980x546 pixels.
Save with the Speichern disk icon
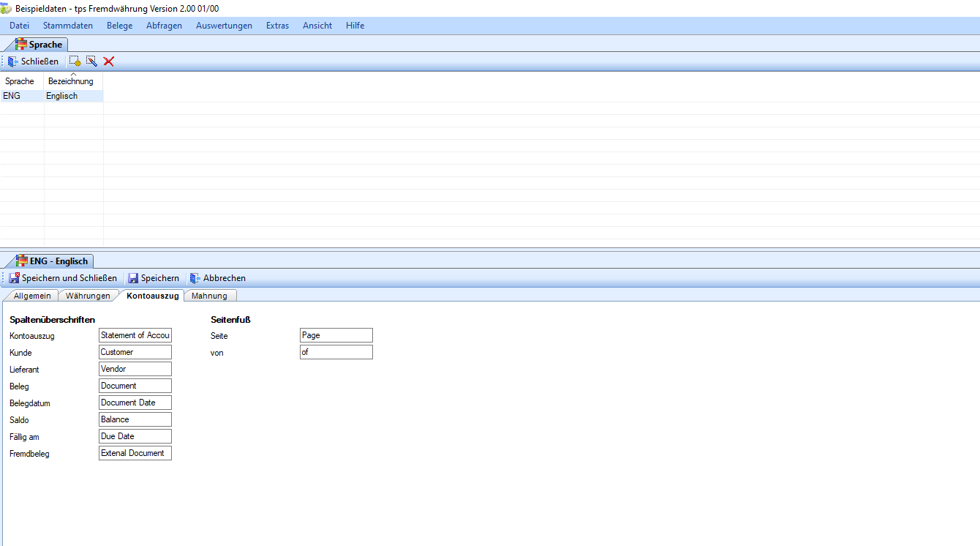[154, 278]
